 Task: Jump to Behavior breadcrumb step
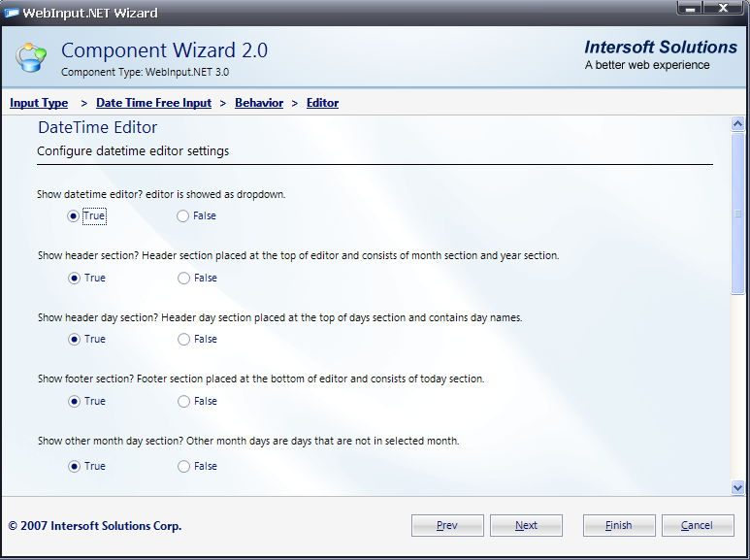pyautogui.click(x=259, y=103)
